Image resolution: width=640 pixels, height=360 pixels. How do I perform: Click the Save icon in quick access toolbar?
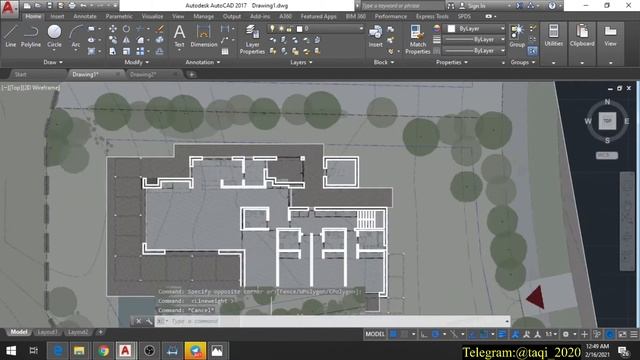point(49,6)
